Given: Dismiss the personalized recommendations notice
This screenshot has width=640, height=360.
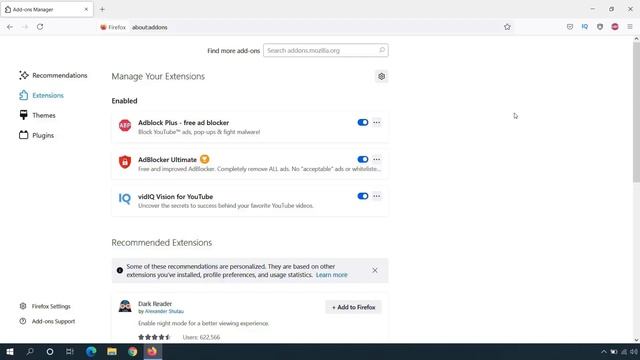Looking at the screenshot, I should (x=375, y=270).
